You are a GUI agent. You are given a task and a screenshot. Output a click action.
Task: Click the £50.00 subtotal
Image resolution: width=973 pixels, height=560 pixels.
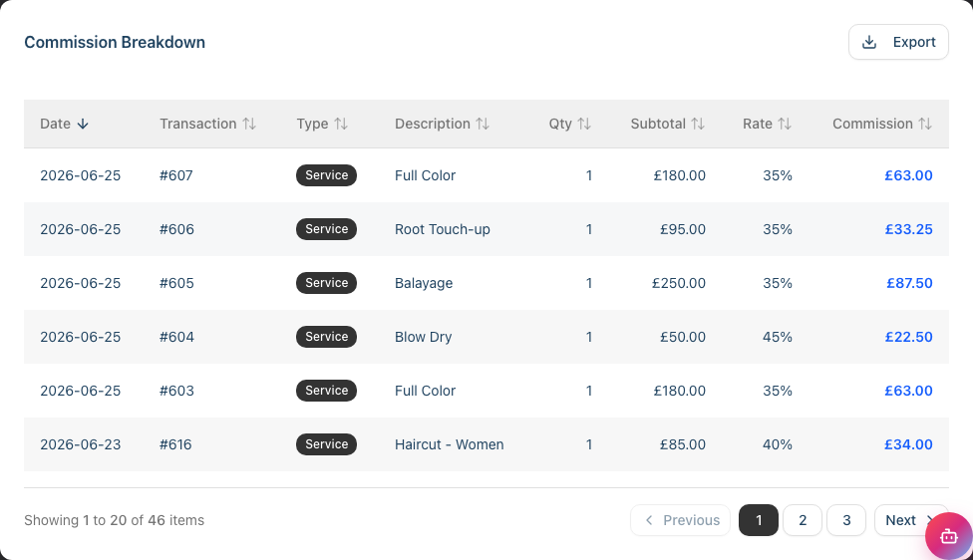tap(683, 338)
